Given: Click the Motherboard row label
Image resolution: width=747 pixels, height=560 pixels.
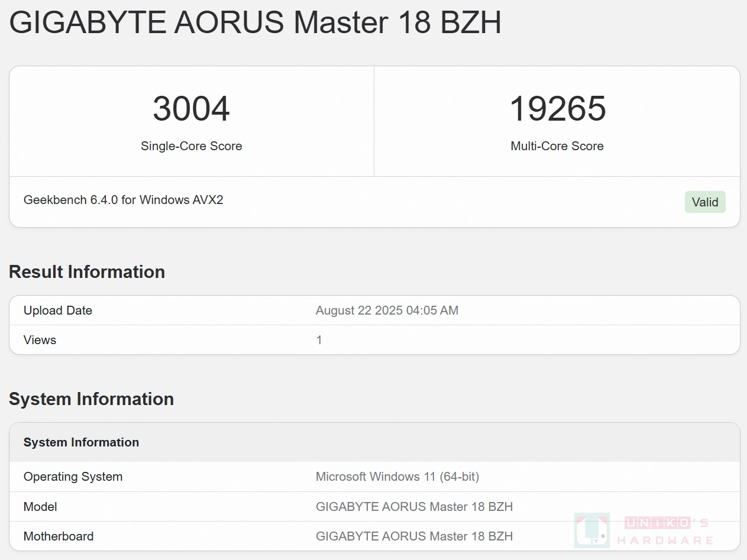Looking at the screenshot, I should 59,536.
